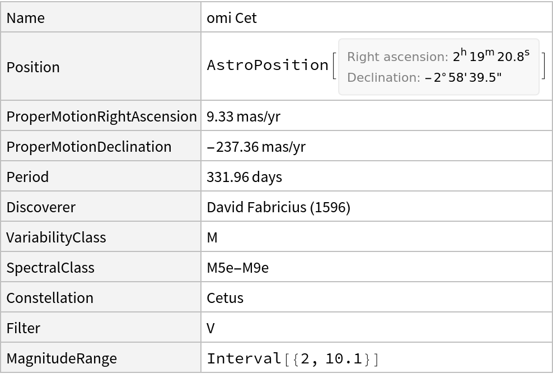Click the Constellation row label

tap(50, 298)
